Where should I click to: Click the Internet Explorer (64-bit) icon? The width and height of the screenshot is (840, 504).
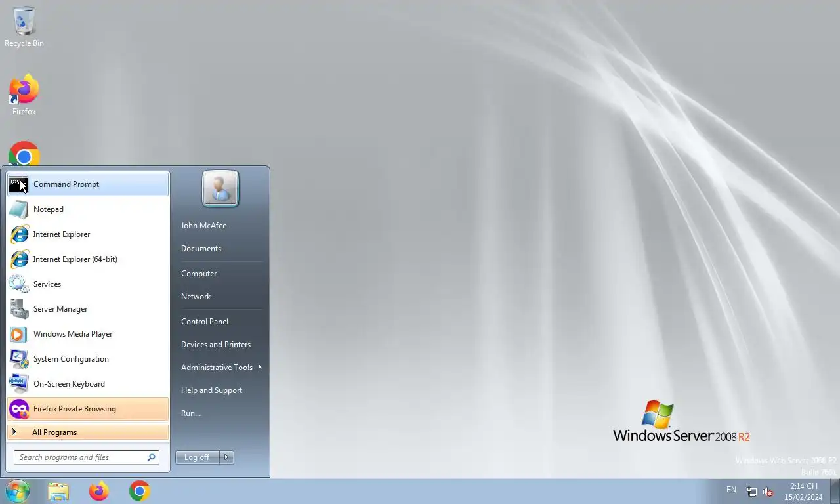click(19, 259)
